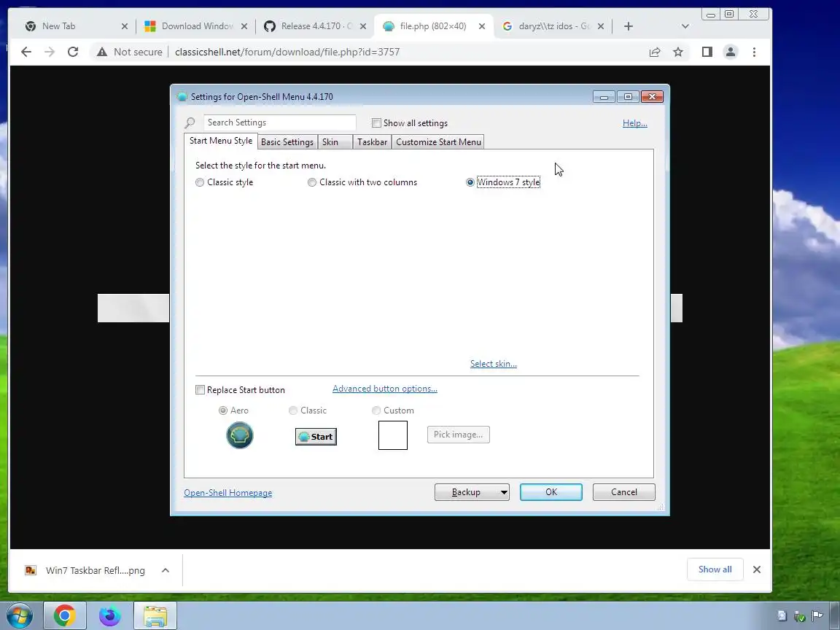Screen dimensions: 840x630
Task: Click Show all downloads button
Action: click(715, 569)
